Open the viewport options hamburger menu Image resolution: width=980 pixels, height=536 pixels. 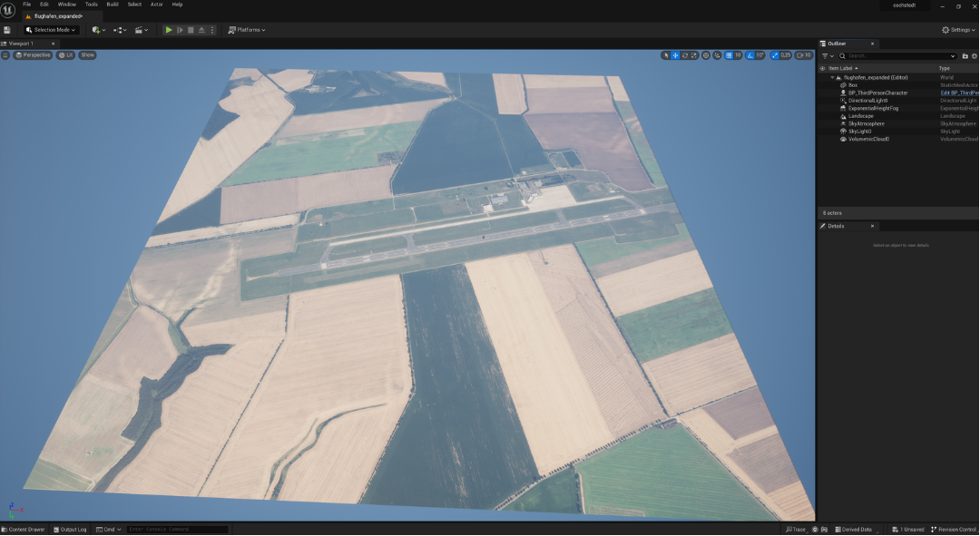click(5, 55)
